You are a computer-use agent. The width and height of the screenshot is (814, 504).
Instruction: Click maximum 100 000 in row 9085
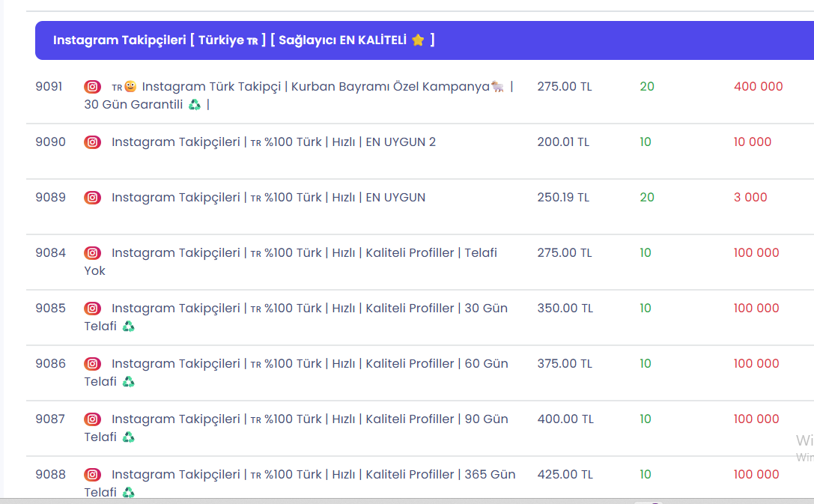click(756, 309)
